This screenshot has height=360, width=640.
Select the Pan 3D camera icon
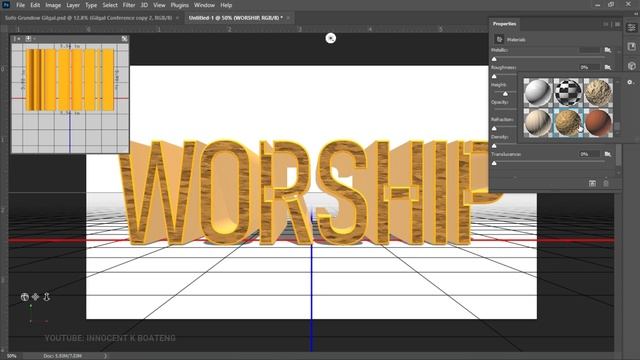coord(36,297)
